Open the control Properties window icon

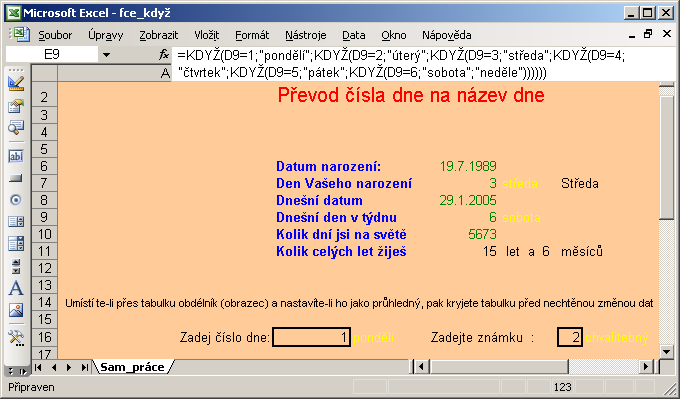16,106
